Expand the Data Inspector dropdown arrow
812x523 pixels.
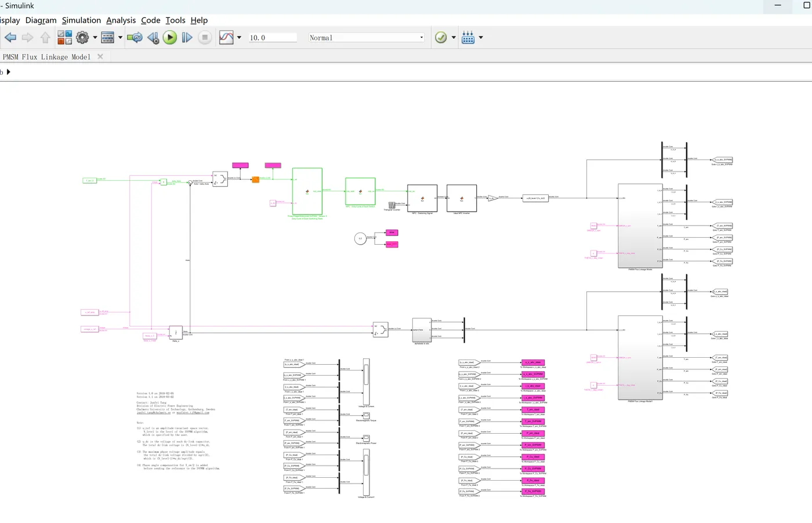coord(239,38)
